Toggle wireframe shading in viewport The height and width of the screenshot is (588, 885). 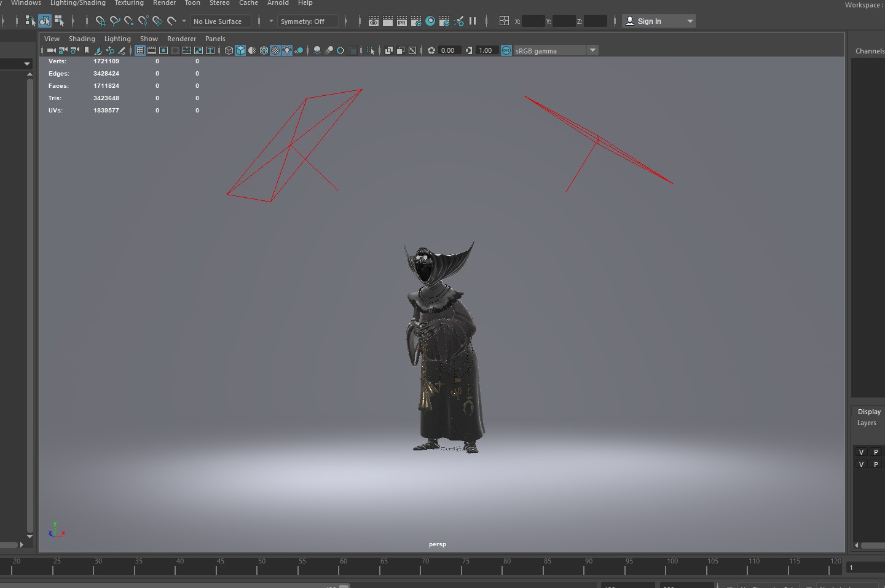[229, 50]
